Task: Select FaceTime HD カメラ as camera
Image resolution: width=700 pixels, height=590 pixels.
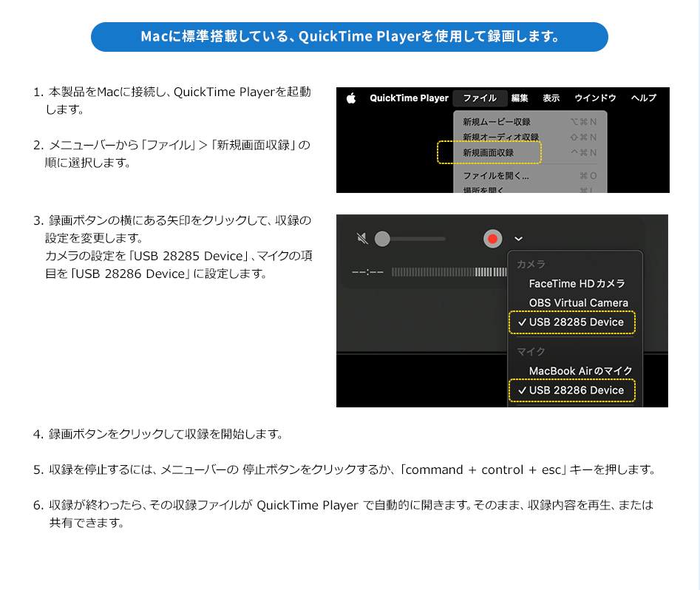Action: click(x=575, y=284)
